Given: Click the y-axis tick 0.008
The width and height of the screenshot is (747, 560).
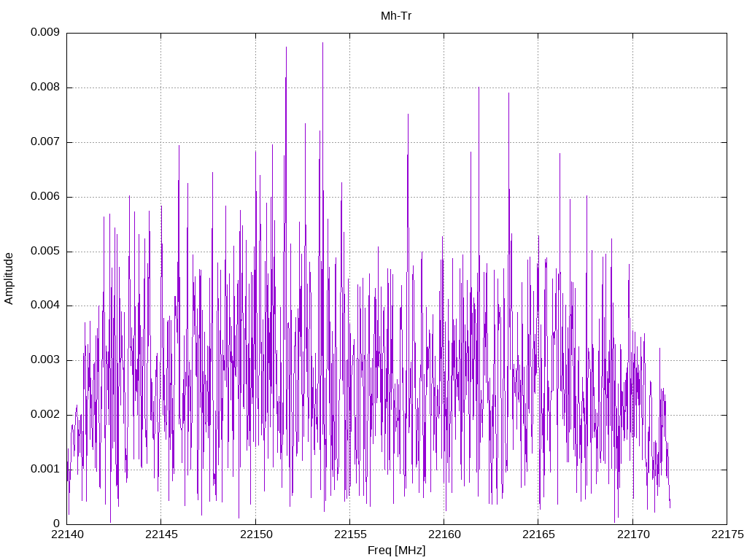Looking at the screenshot, I should [45, 87].
